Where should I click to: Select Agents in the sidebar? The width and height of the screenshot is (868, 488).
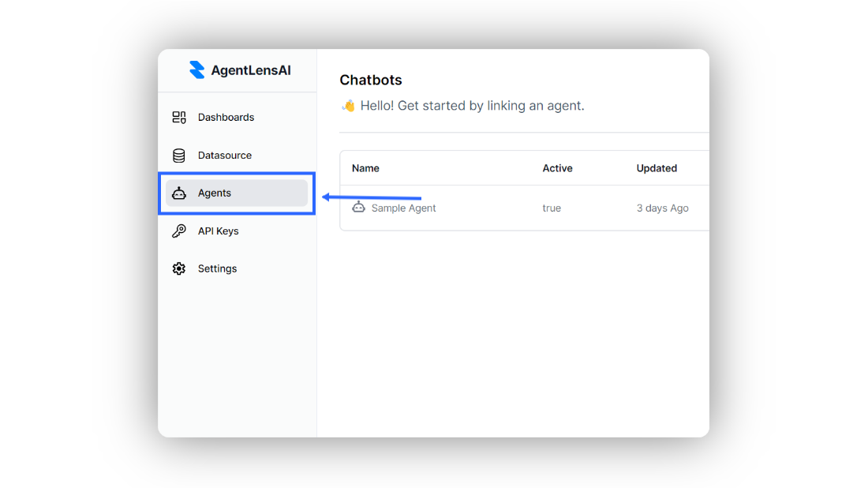pos(215,193)
